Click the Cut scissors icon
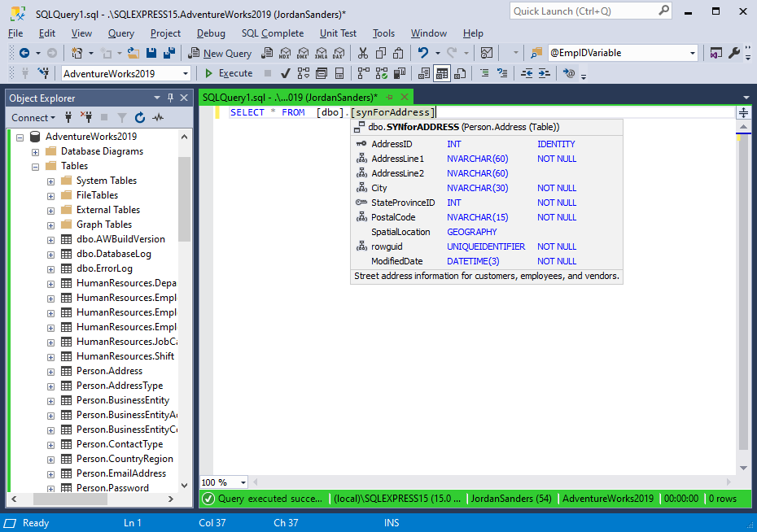 (363, 53)
